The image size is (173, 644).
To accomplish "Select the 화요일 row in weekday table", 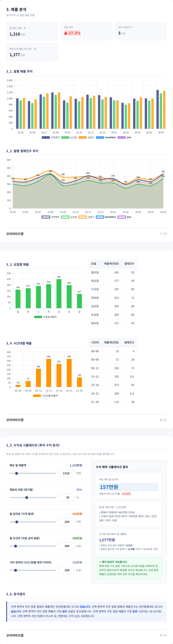I will click(113, 281).
